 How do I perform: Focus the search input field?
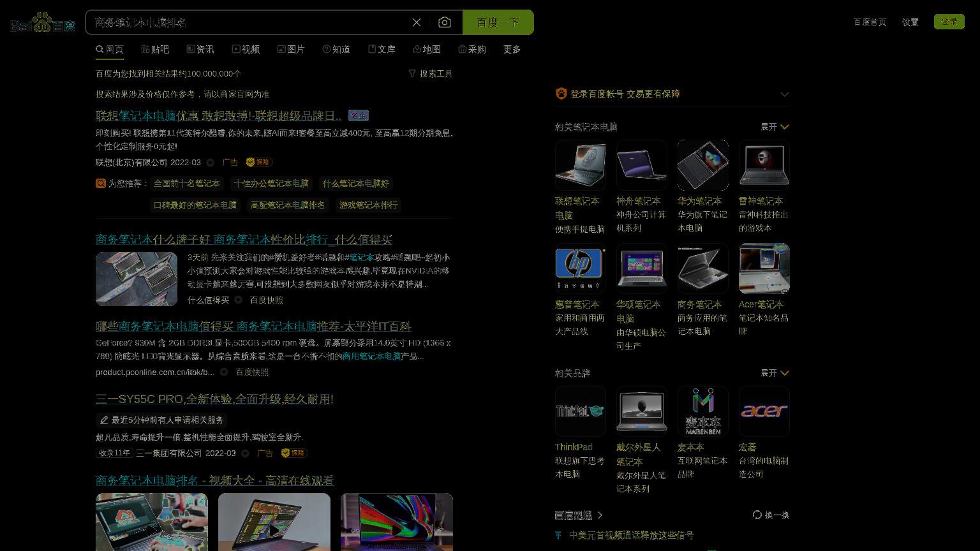[x=249, y=22]
